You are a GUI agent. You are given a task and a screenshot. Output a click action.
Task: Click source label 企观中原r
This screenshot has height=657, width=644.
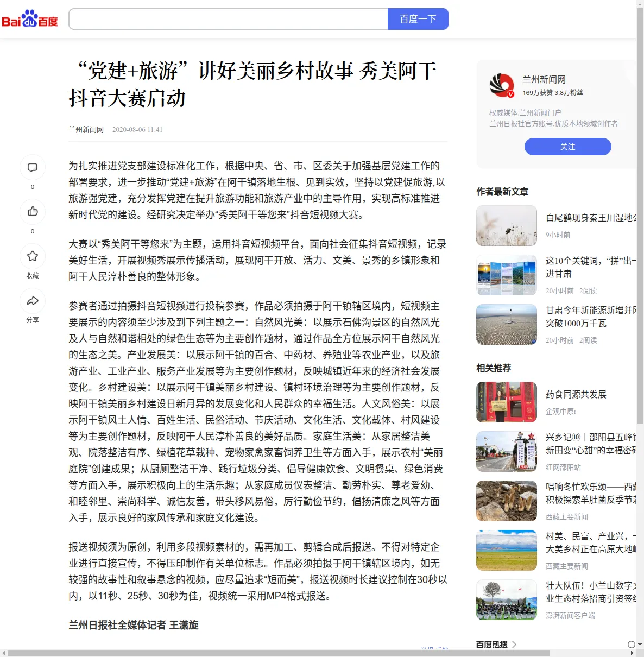(561, 412)
